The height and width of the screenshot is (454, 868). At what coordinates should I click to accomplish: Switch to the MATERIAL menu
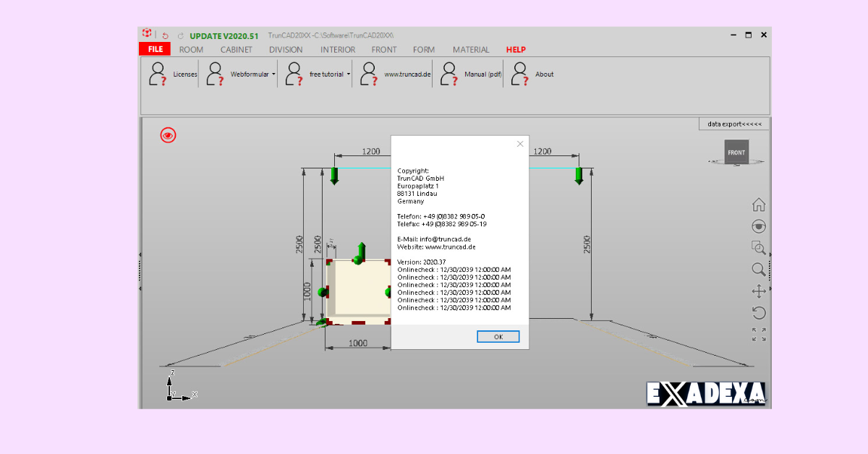point(471,49)
